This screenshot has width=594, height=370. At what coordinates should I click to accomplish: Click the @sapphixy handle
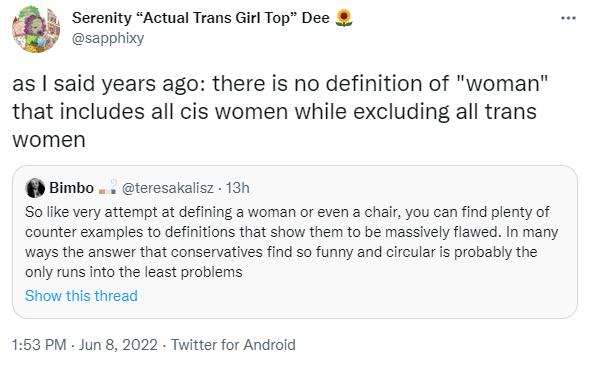(x=108, y=38)
